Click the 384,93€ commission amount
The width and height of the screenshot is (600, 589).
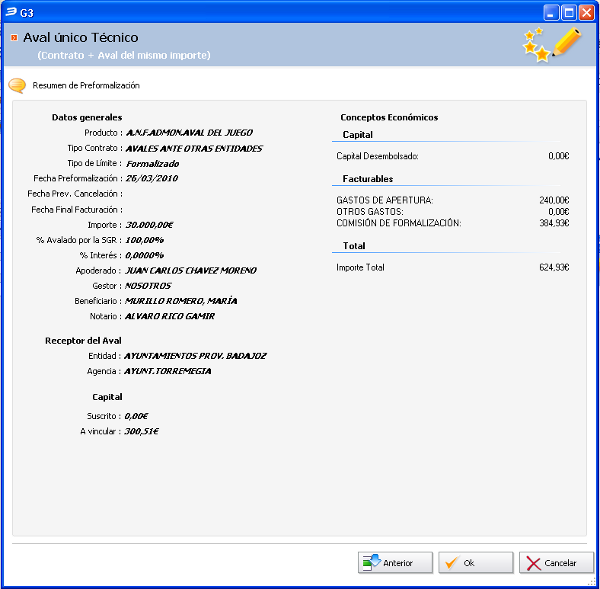[554, 223]
